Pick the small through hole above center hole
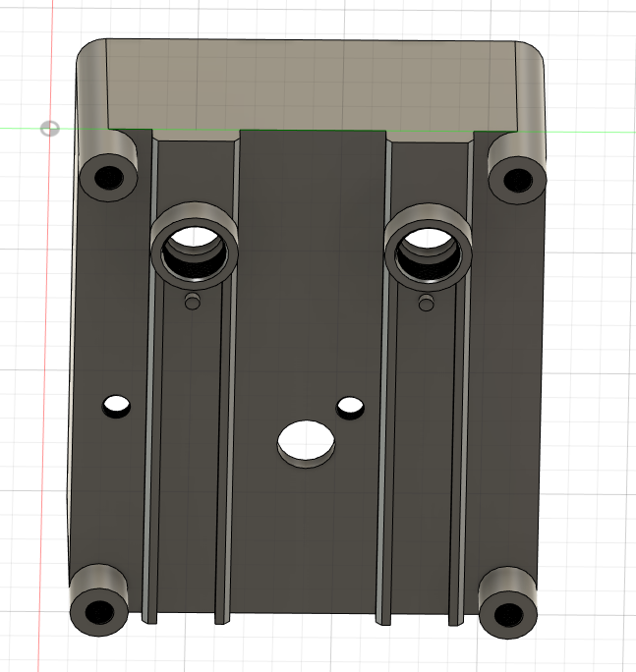Viewport: 636px width, 672px height. click(x=350, y=407)
